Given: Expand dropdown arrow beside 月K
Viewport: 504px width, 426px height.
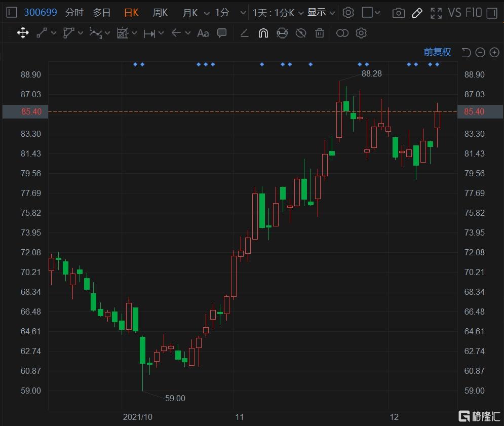Looking at the screenshot, I should pyautogui.click(x=207, y=13).
